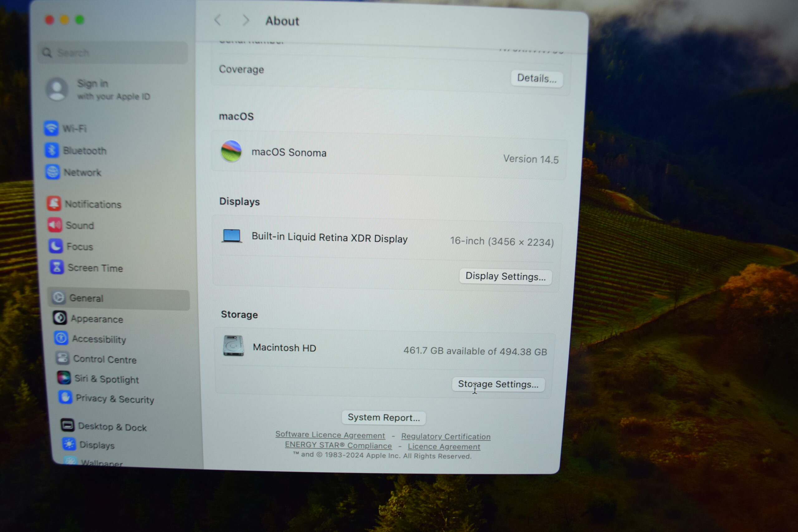Viewport: 798px width, 532px height.
Task: Click '16-inch (3456 × 2234)' text
Action: pos(502,242)
